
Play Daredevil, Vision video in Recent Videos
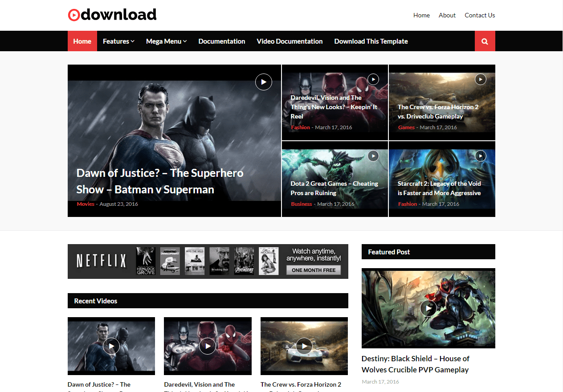point(208,346)
